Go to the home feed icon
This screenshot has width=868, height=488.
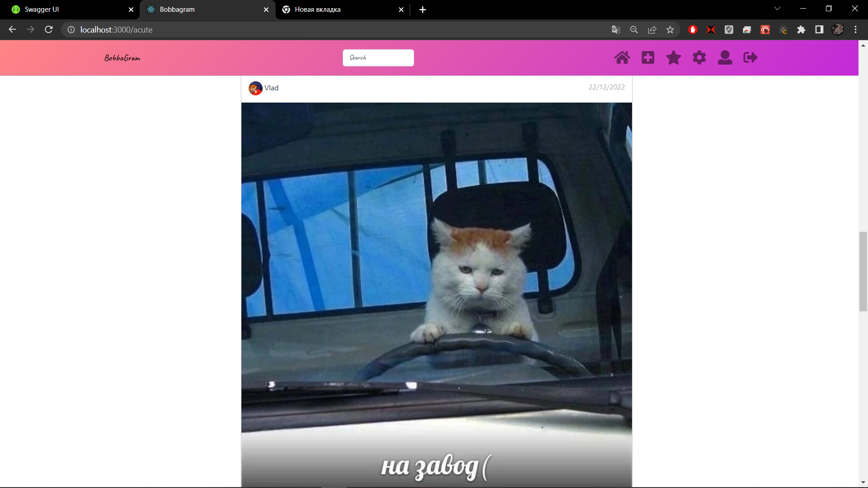pyautogui.click(x=622, y=58)
